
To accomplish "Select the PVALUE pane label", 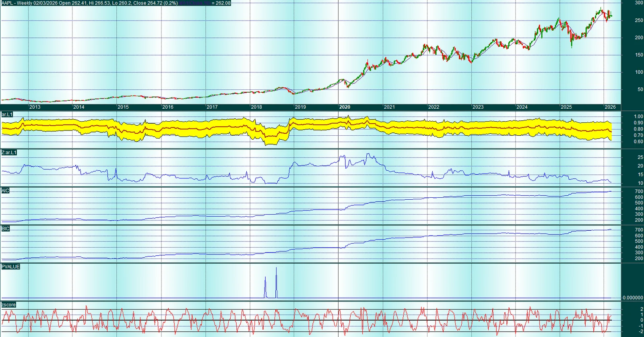I will tap(10, 267).
